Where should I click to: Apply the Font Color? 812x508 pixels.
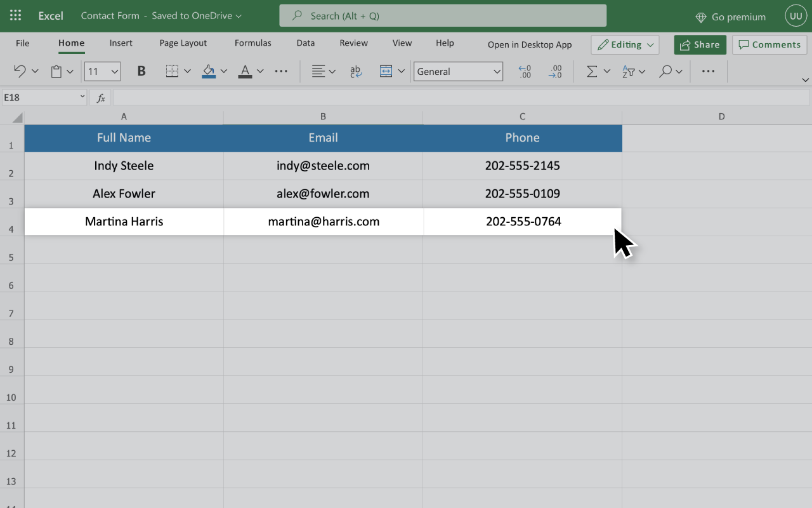click(x=245, y=71)
